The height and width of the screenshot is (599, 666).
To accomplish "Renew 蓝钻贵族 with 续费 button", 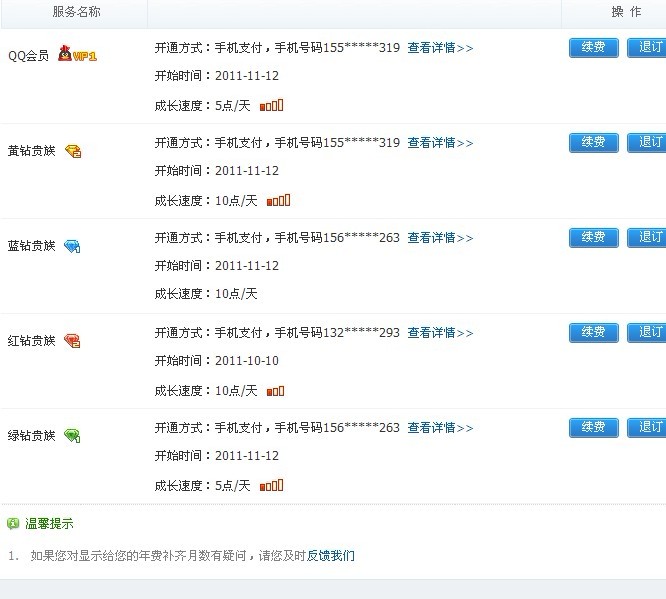I will pyautogui.click(x=593, y=237).
